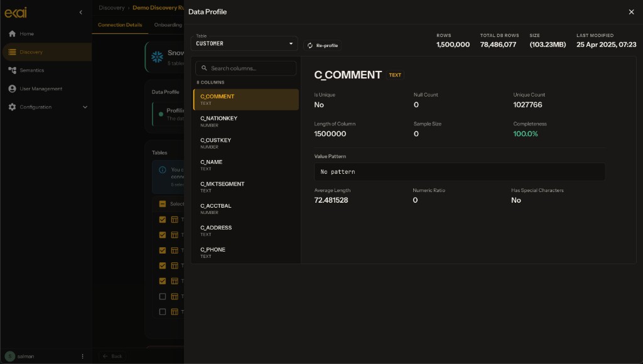Click the last table grid icon
The image size is (643, 364).
(x=175, y=312)
